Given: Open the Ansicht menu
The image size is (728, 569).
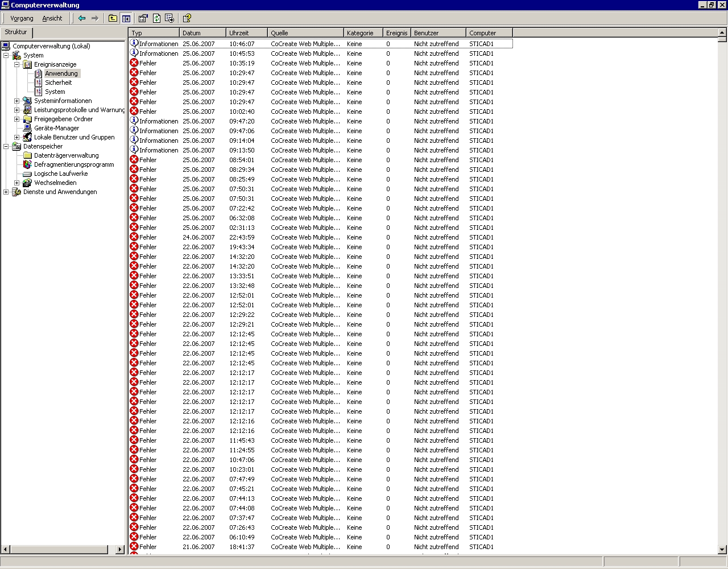Looking at the screenshot, I should coord(52,18).
